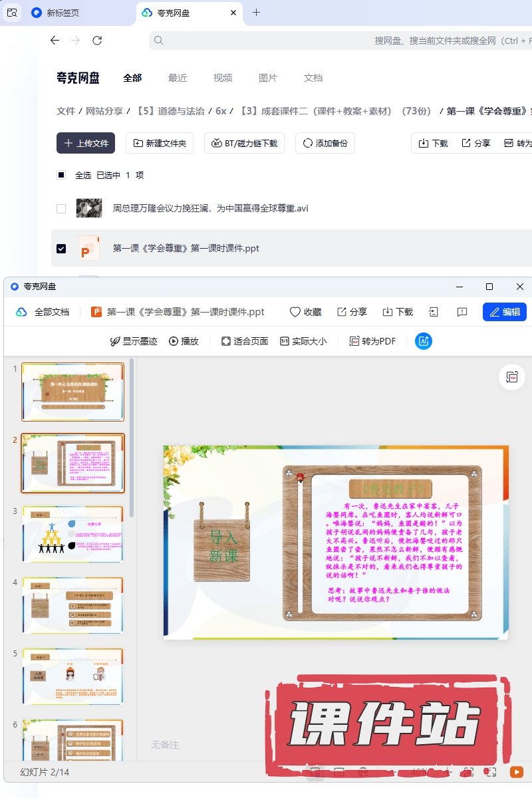Click 适合页面 fit-to-page icon
The image size is (532, 798).
coord(244,341)
